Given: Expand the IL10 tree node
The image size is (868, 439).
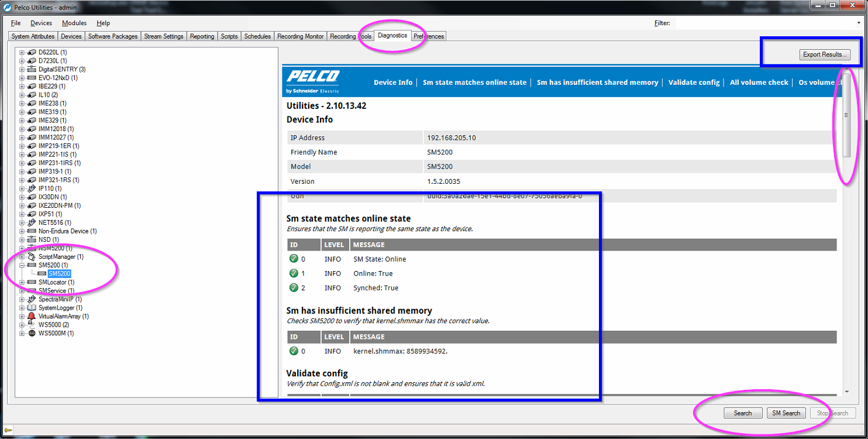Looking at the screenshot, I should [22, 95].
